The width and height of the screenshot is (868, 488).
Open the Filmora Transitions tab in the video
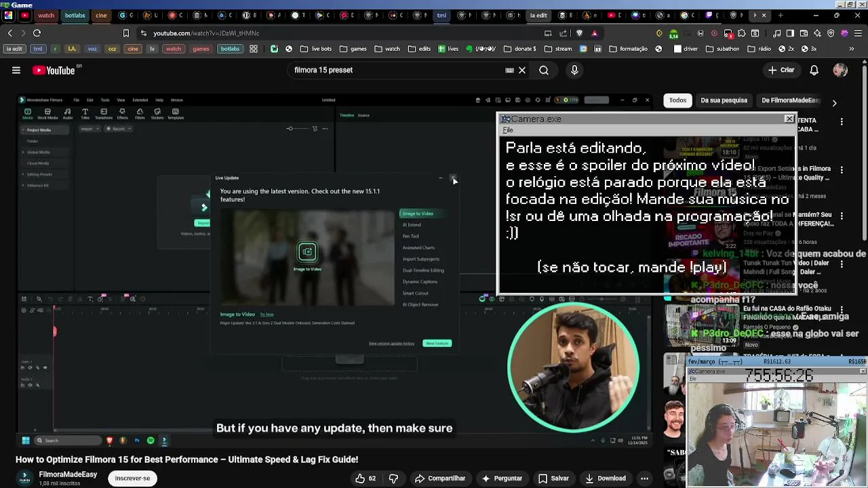click(x=104, y=114)
